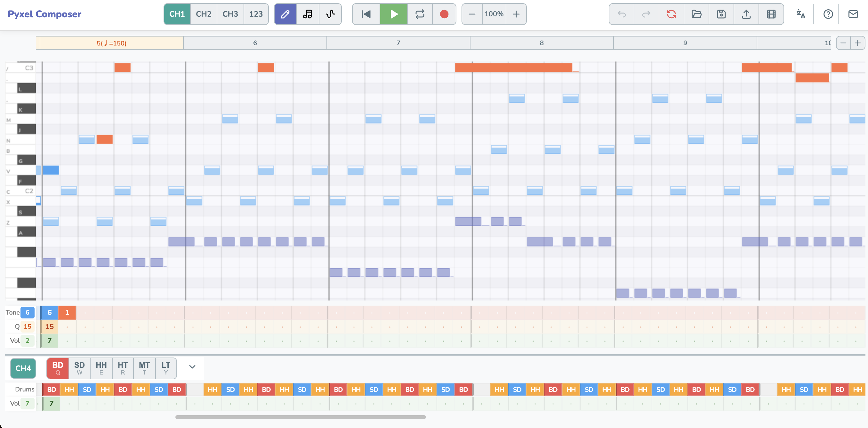Click the long orange C3 note in measure 7
This screenshot has width=868, height=428.
(x=513, y=68)
